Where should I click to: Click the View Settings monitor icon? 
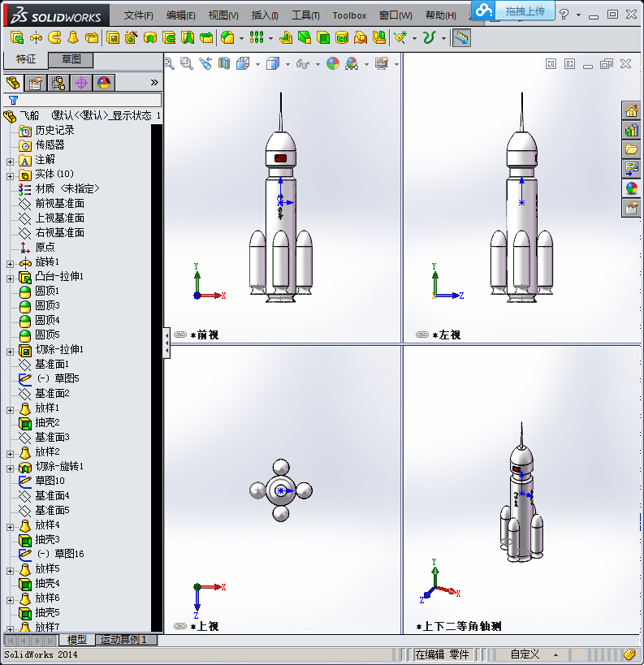pyautogui.click(x=382, y=63)
